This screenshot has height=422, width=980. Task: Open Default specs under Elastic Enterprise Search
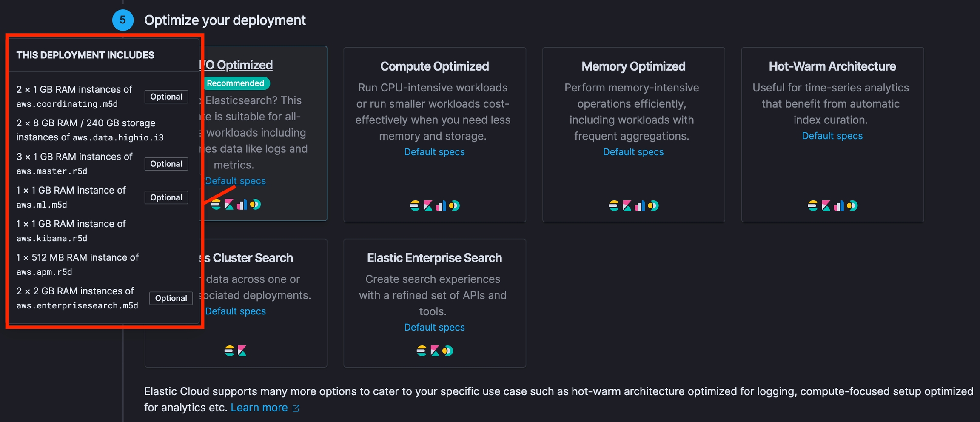coord(434,327)
